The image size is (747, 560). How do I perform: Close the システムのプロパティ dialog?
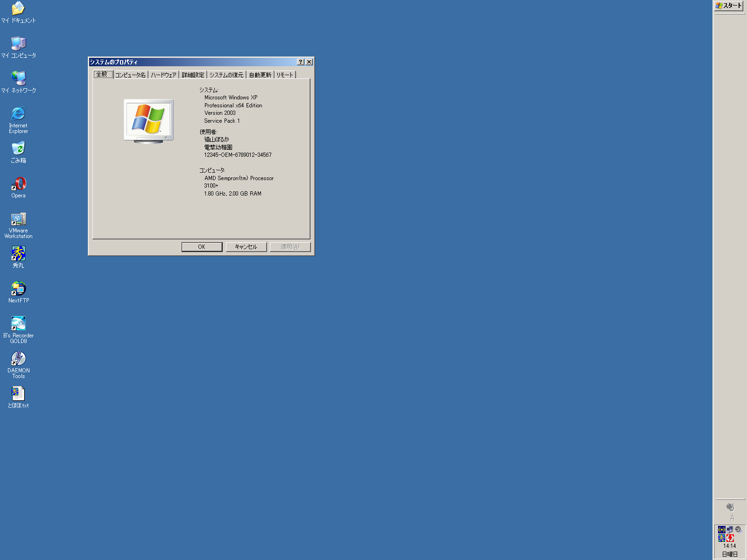309,62
